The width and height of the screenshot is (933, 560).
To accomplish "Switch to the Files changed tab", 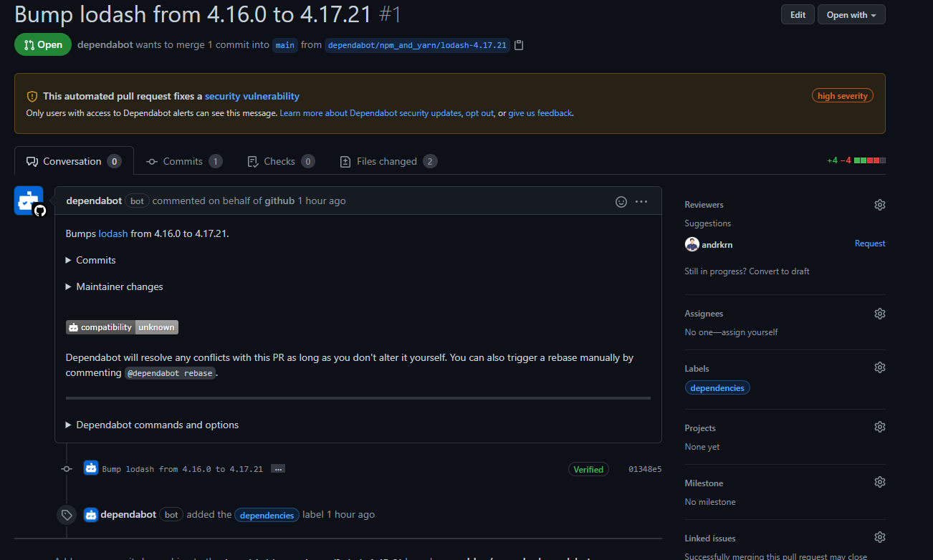I will [x=388, y=161].
